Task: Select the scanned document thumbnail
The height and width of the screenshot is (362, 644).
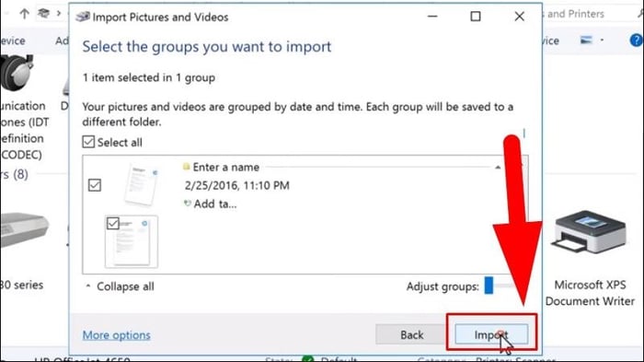Action: tap(132, 241)
